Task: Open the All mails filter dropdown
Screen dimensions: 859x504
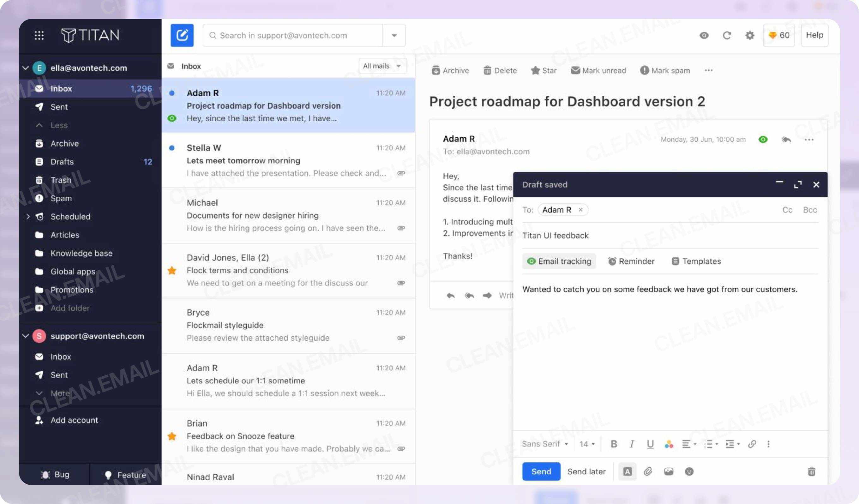Action: pos(382,66)
